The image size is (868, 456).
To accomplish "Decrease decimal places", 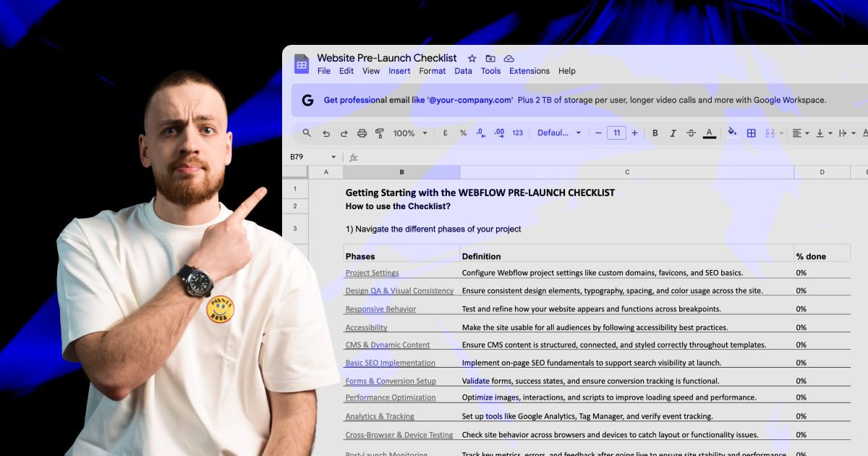I will click(481, 133).
